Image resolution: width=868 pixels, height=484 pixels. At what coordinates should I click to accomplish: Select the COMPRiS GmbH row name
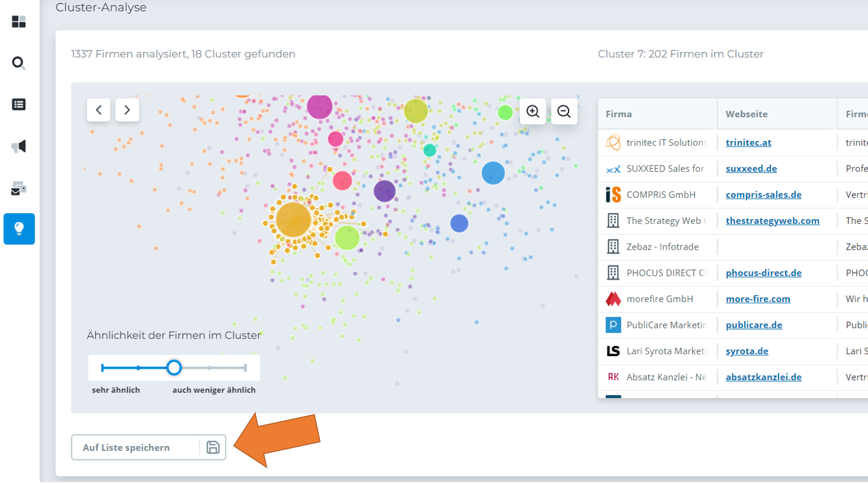661,195
